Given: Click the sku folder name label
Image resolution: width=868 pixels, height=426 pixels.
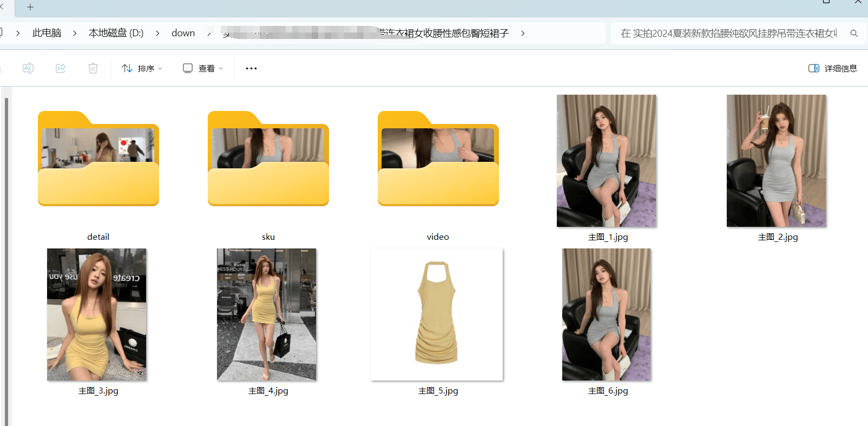Looking at the screenshot, I should (x=268, y=237).
